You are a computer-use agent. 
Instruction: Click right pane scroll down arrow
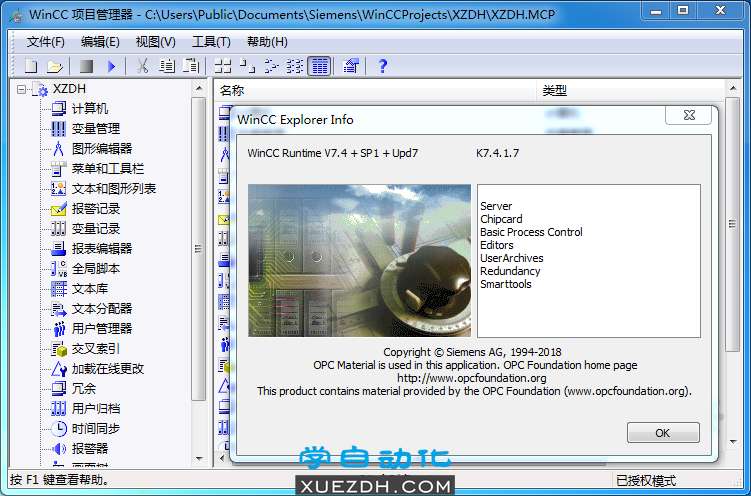click(x=732, y=441)
